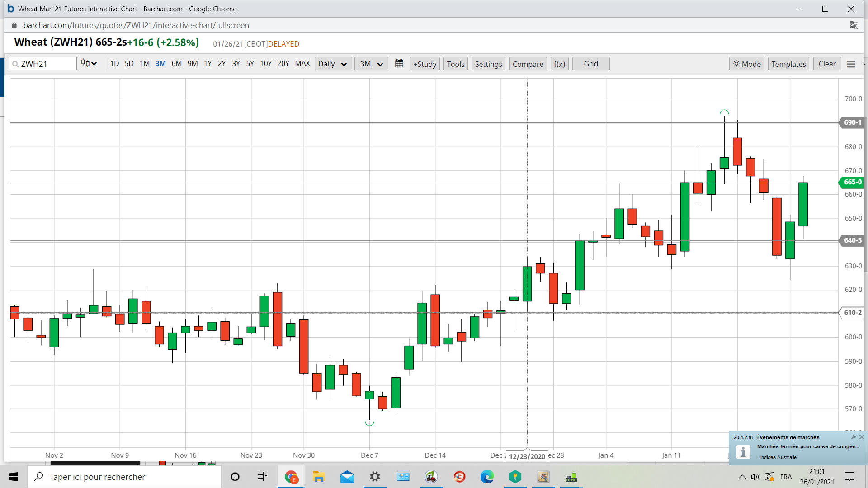Select the 20Y time range
Viewport: 868px width, 488px height.
click(283, 64)
